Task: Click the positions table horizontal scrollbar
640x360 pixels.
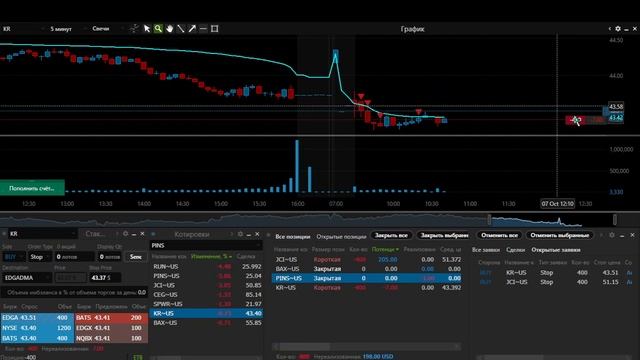Action: (304, 347)
